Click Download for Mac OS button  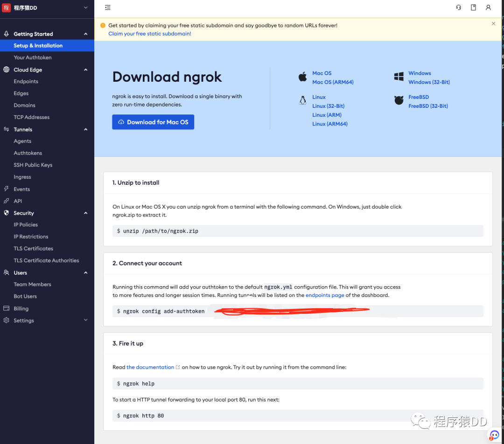point(153,122)
